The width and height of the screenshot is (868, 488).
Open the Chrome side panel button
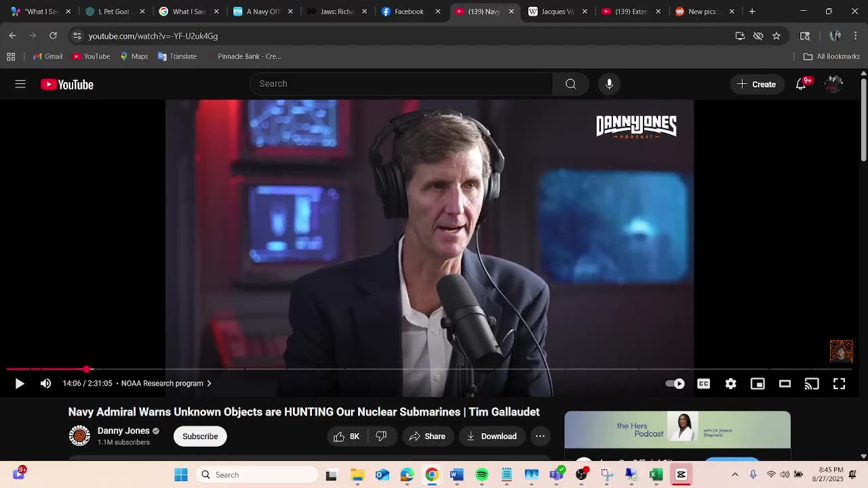(x=805, y=36)
